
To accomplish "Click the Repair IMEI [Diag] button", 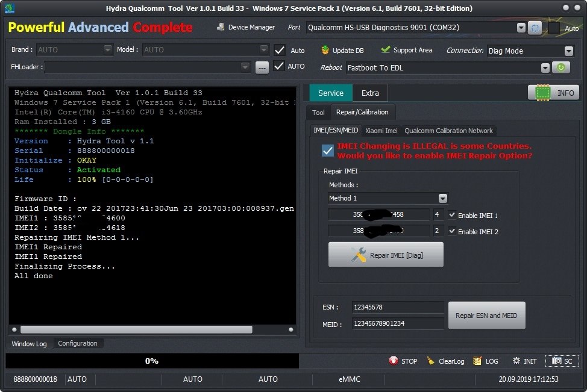I will tap(386, 255).
